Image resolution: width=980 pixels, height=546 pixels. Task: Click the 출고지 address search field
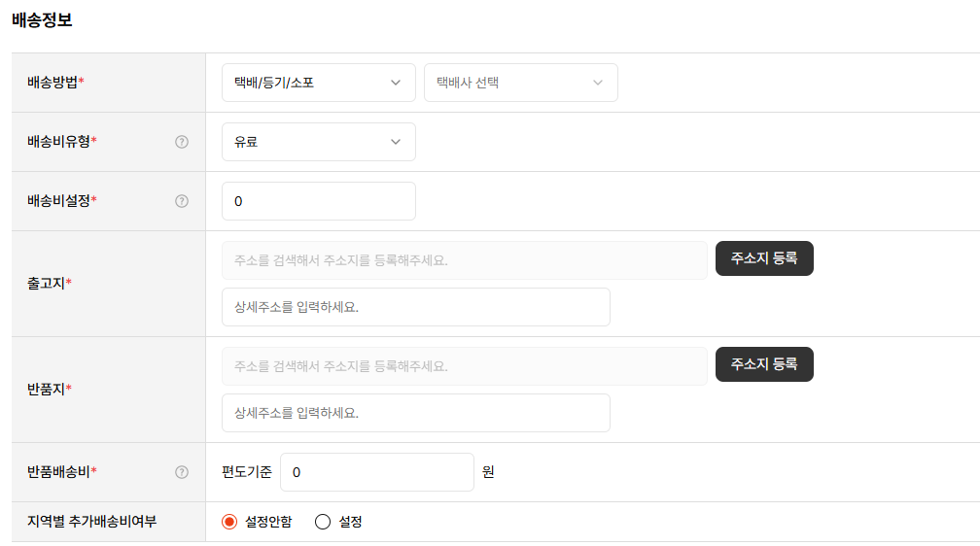pyautogui.click(x=464, y=260)
